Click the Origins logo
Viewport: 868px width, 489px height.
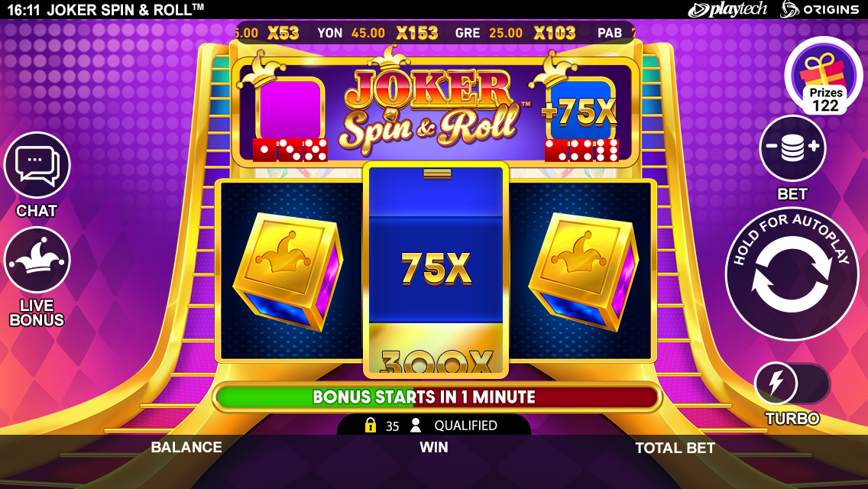point(819,9)
